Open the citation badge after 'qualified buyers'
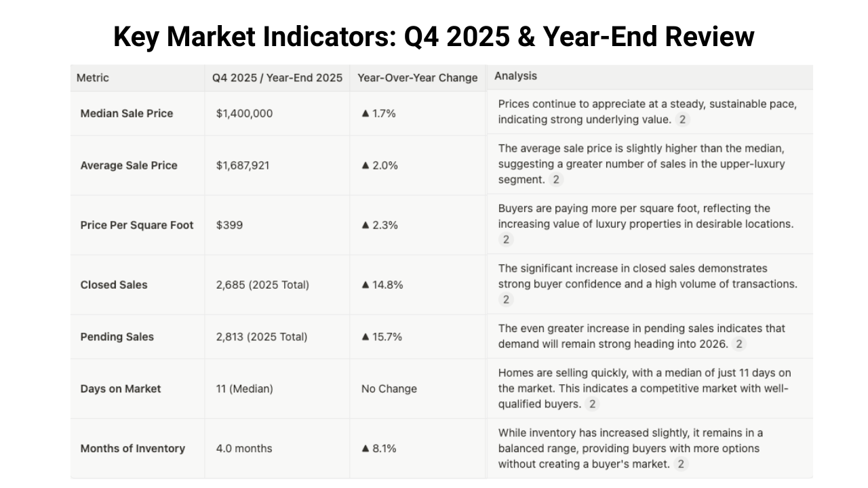The image size is (868, 488). tap(593, 404)
